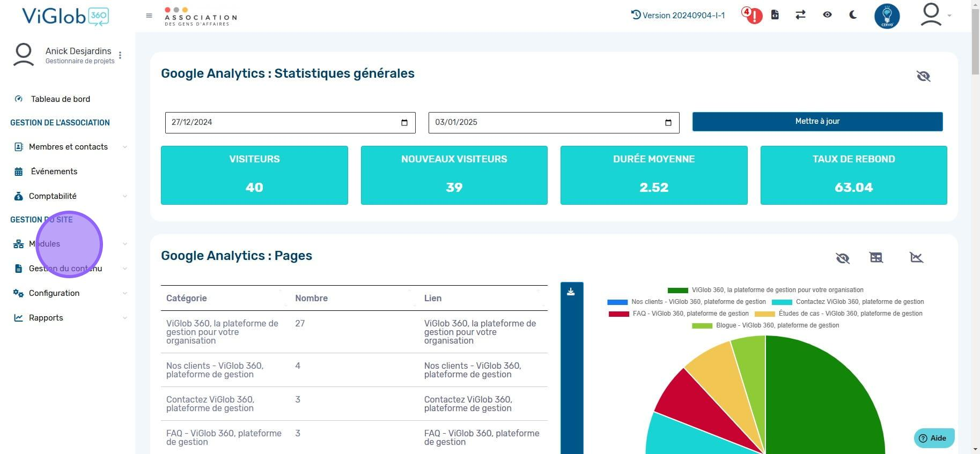Open Membres et contacts menu
This screenshot has width=980, height=454.
click(x=68, y=147)
